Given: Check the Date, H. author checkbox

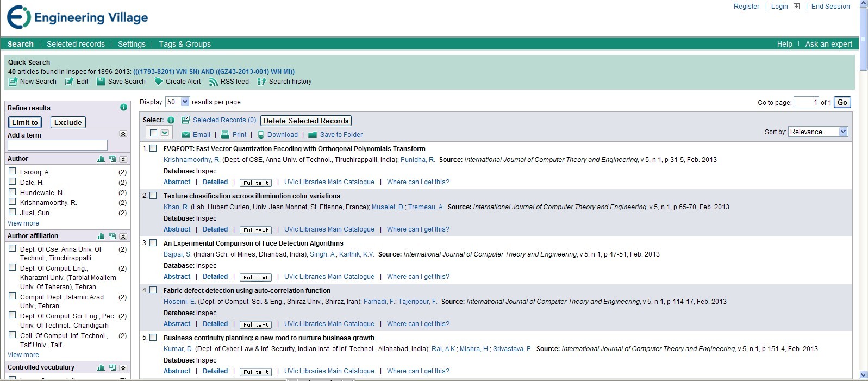Looking at the screenshot, I should tap(12, 181).
